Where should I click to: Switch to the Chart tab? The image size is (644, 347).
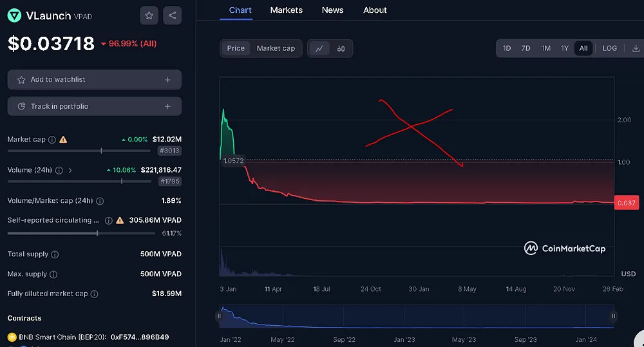coord(240,10)
